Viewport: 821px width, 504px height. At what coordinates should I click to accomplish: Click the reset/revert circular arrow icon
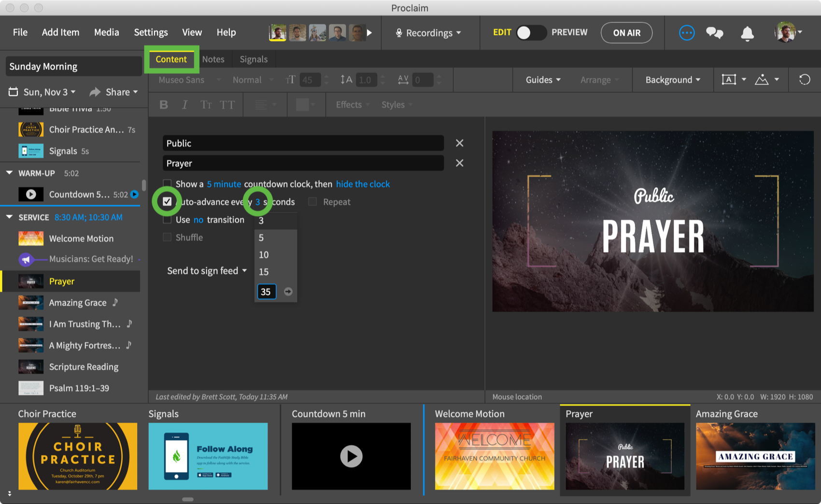pyautogui.click(x=805, y=80)
